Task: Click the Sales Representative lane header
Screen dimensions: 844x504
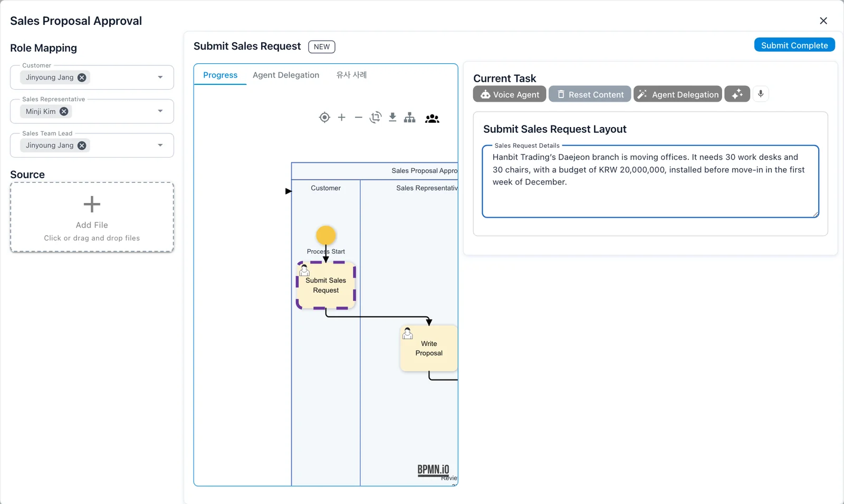Action: (x=427, y=188)
